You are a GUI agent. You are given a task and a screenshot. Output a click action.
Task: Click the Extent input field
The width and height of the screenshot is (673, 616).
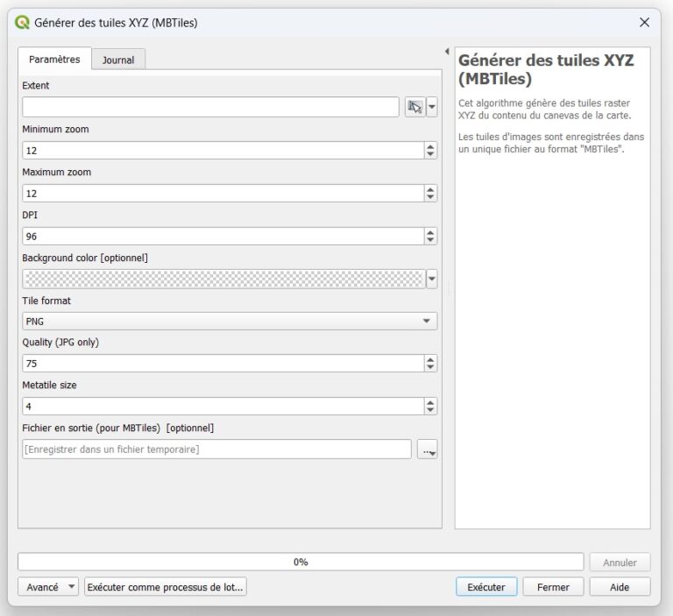(x=210, y=107)
